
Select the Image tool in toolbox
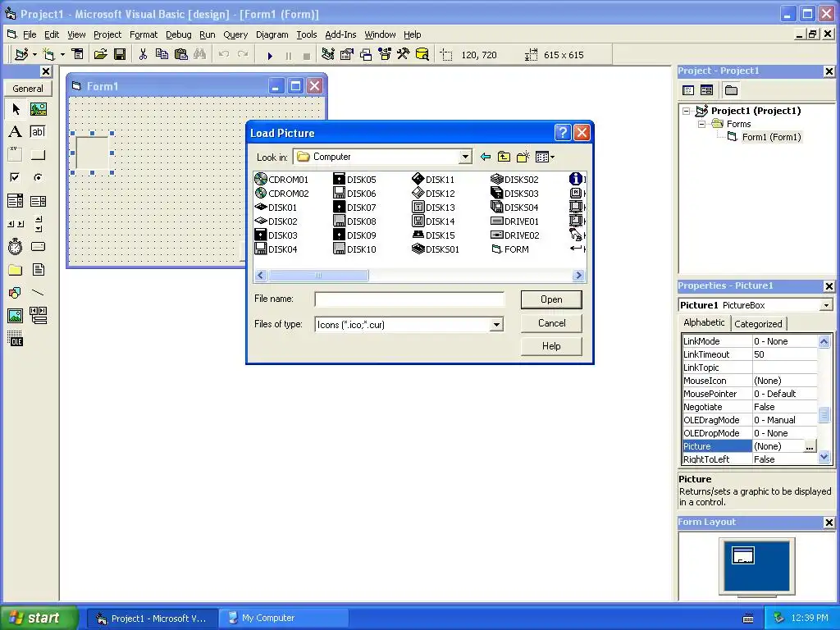[x=16, y=316]
